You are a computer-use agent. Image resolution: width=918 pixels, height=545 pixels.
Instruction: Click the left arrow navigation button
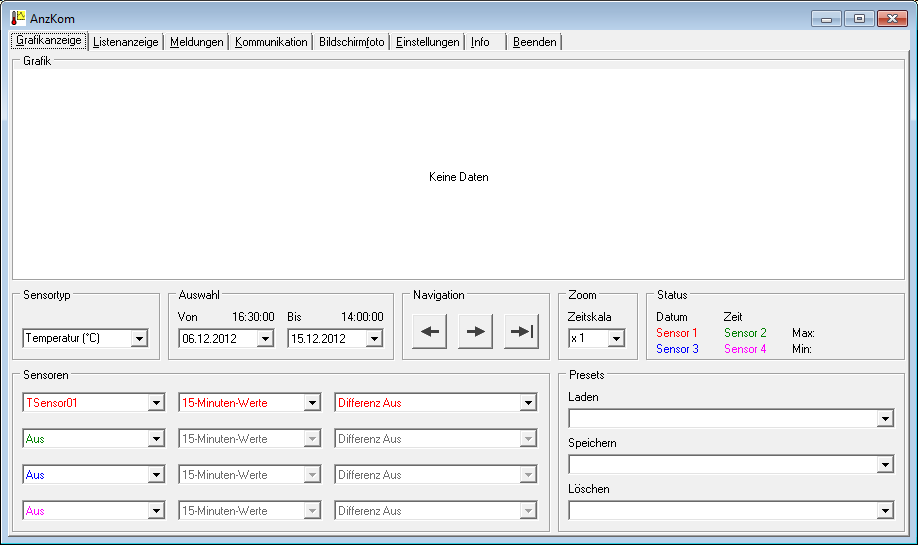pyautogui.click(x=429, y=332)
